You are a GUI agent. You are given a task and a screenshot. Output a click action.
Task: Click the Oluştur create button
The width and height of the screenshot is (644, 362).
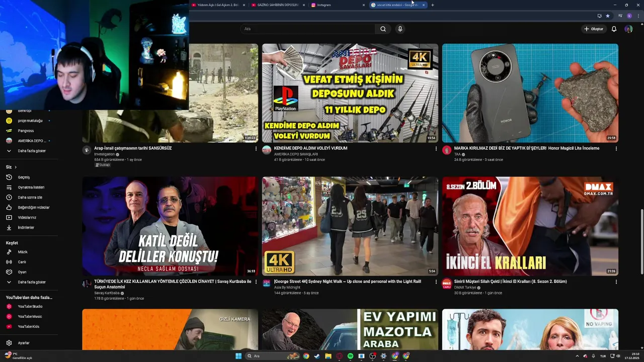tap(594, 29)
